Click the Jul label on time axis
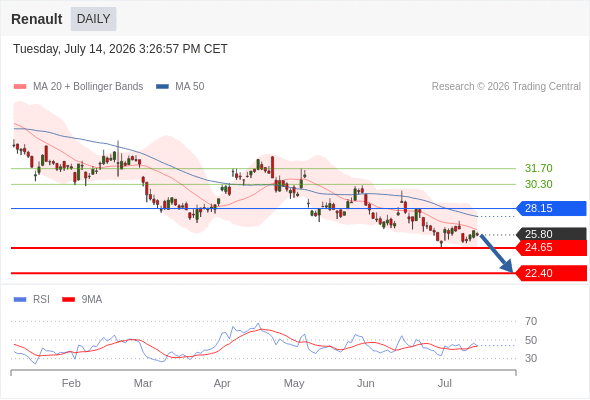Viewport: 590px width, 400px height. tap(445, 383)
